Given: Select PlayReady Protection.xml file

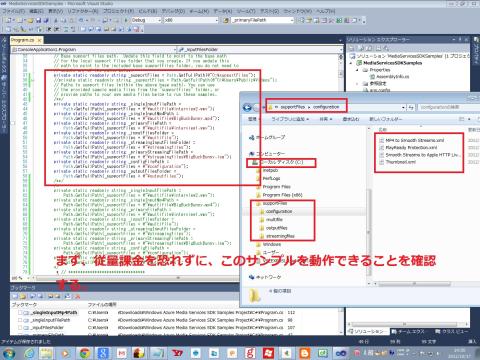Looking at the screenshot, I should 408,148.
